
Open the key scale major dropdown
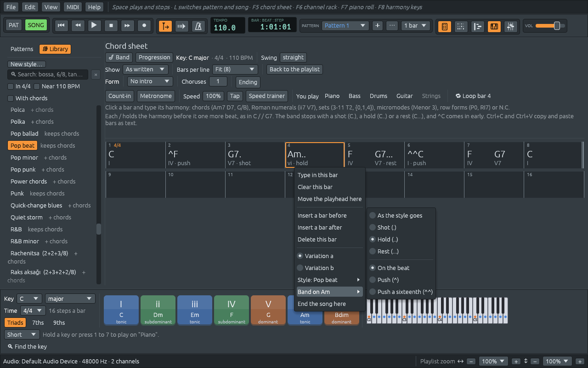70,299
